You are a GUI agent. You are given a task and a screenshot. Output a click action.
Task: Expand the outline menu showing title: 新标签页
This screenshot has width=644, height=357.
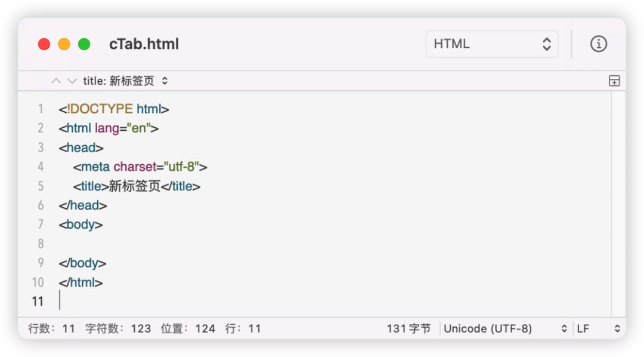pyautogui.click(x=126, y=81)
